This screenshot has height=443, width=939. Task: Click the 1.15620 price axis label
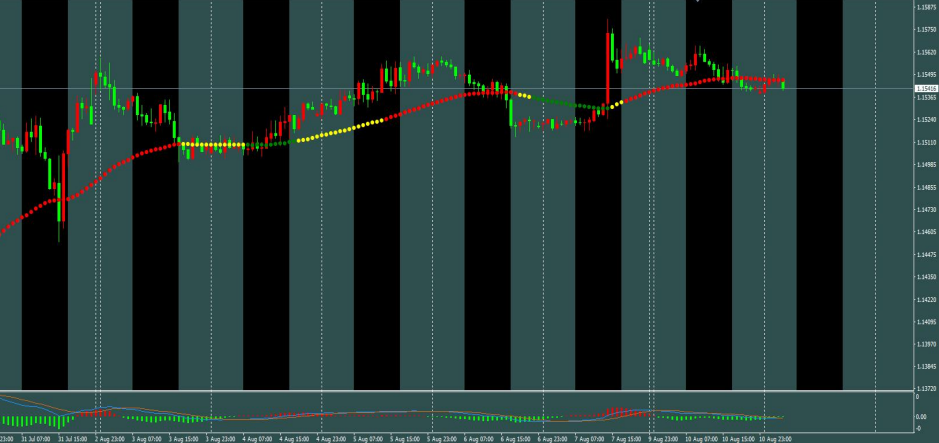pyautogui.click(x=927, y=52)
